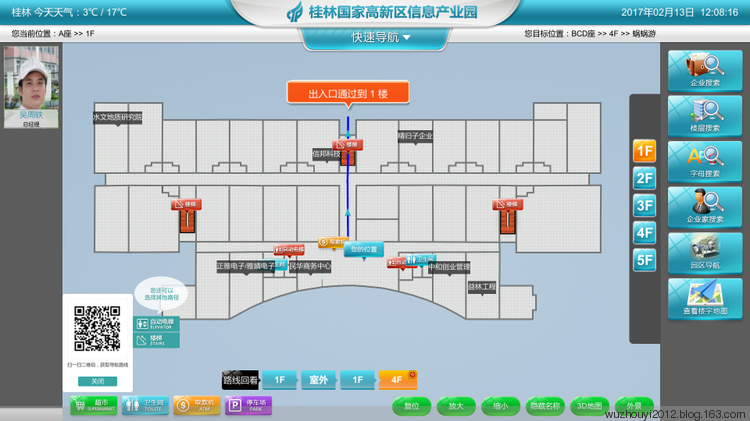Switch to floor 5F
This screenshot has height=421, width=750.
(644, 261)
